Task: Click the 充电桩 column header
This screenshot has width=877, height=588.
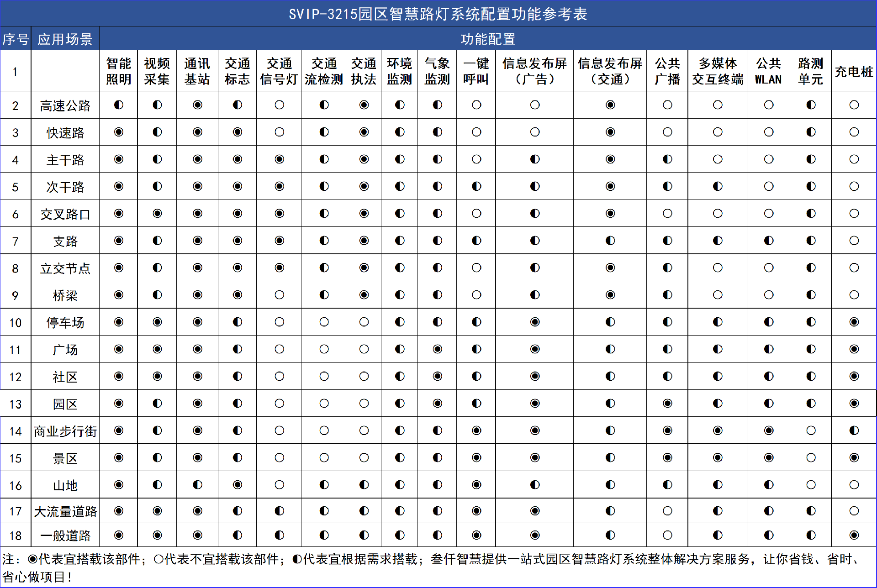Action: pyautogui.click(x=854, y=71)
